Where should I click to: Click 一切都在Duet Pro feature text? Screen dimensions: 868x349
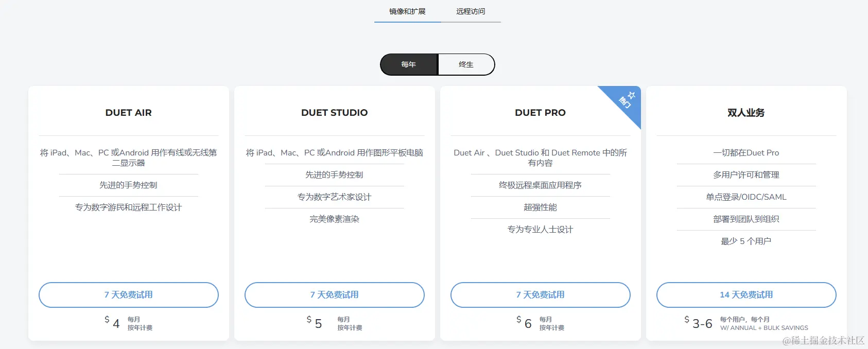pyautogui.click(x=747, y=153)
